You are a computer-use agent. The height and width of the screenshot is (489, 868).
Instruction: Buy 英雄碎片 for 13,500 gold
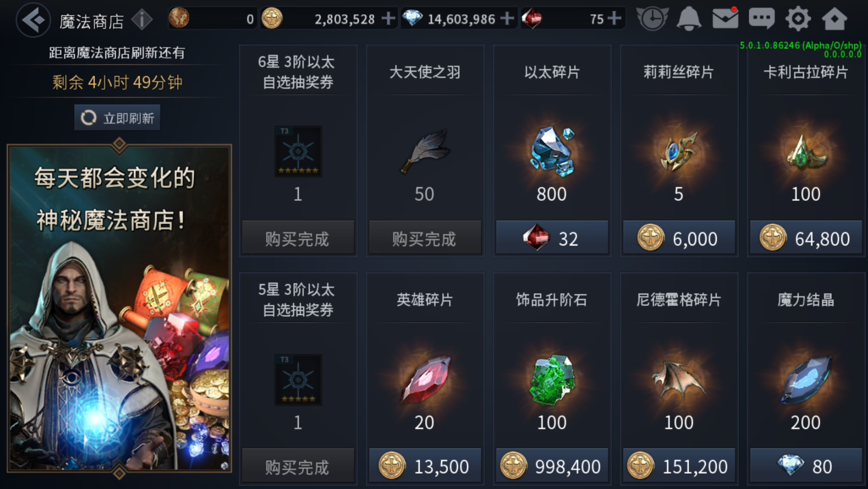[425, 466]
